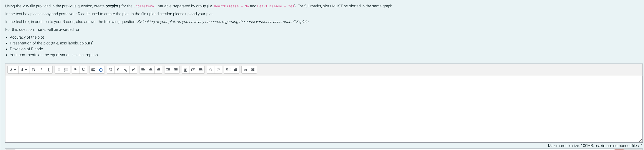
Task: Click the 'Accuracy of the plot' bullet
Action: pos(27,37)
